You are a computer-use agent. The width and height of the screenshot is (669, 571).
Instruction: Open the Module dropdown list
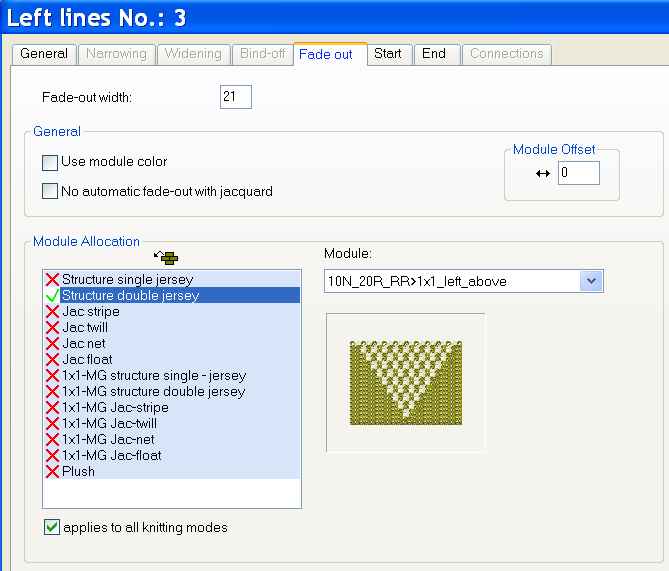591,282
